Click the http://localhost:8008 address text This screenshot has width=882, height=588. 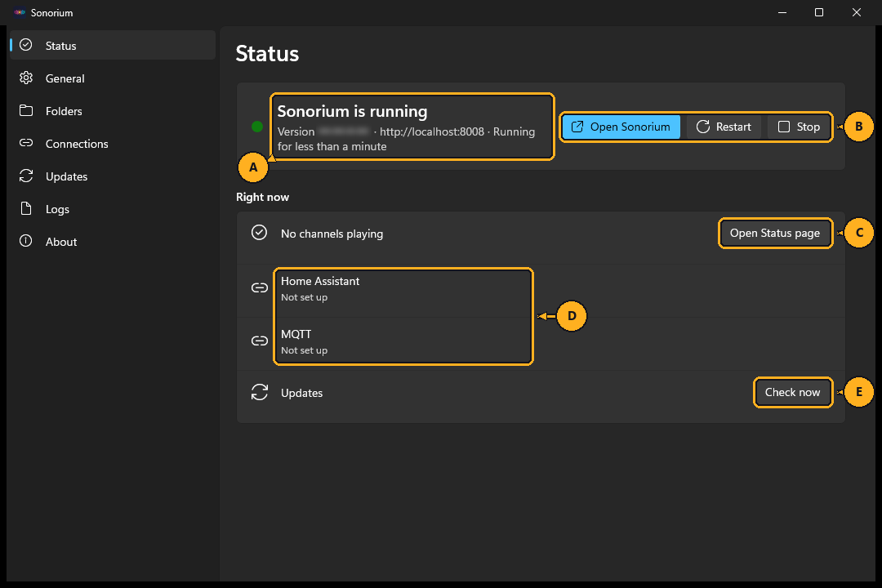(431, 131)
